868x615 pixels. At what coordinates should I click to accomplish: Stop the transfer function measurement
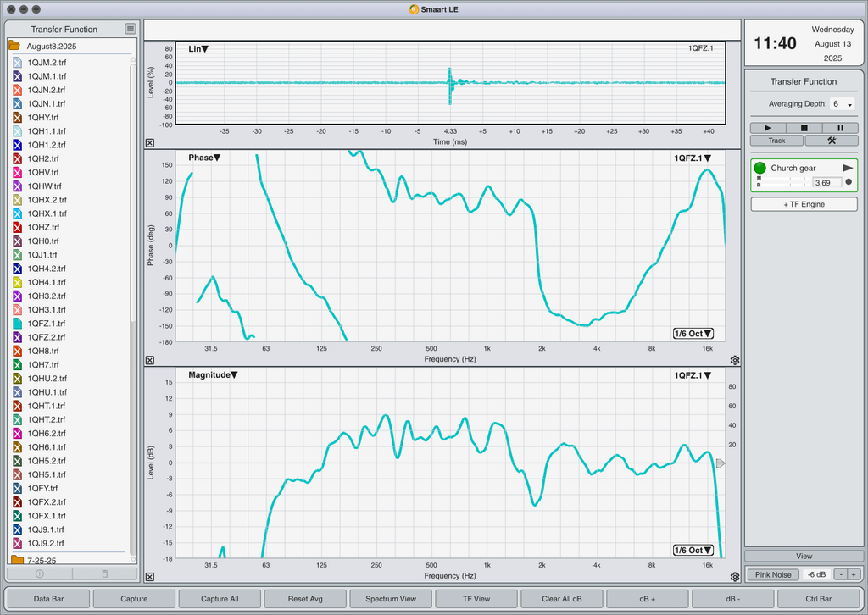coord(804,128)
